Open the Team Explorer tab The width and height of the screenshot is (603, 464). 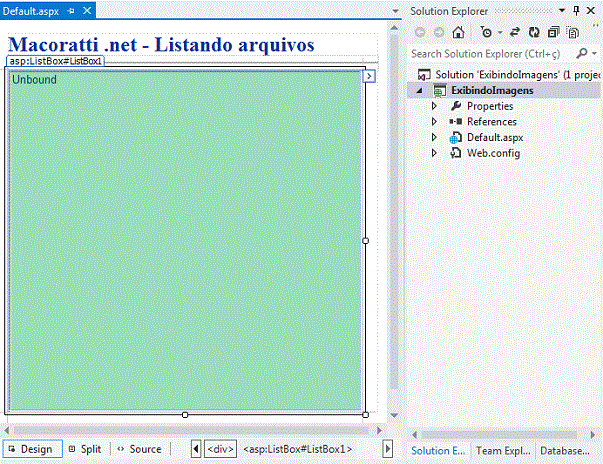point(503,451)
